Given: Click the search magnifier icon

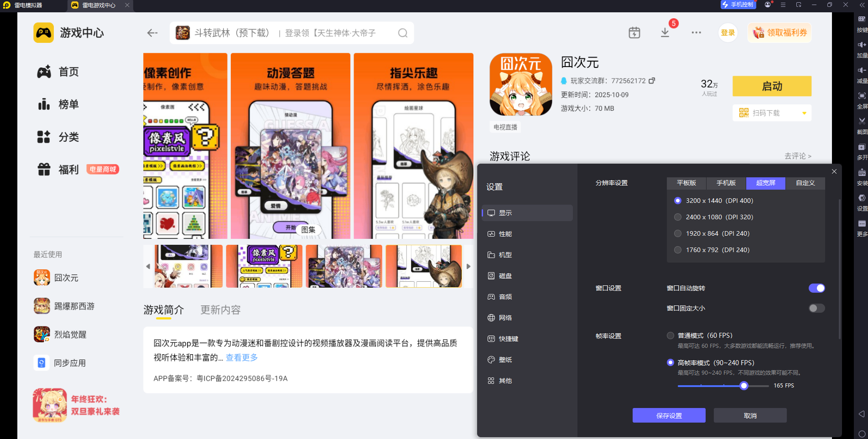Looking at the screenshot, I should click(403, 33).
